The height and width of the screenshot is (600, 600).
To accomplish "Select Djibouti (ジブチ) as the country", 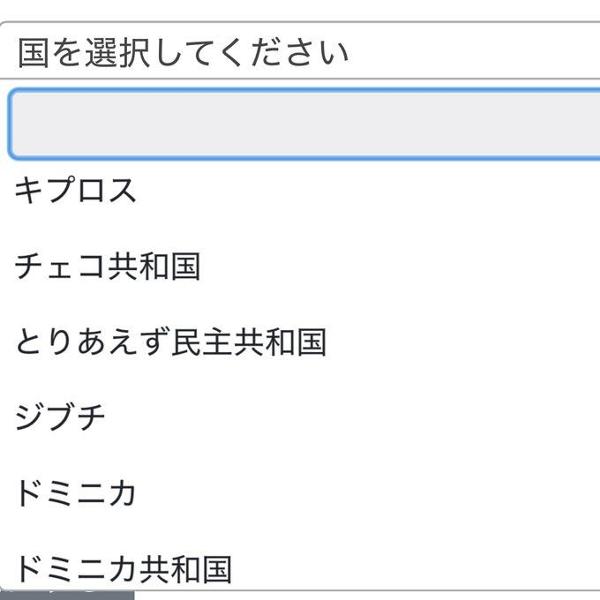I will click(60, 418).
